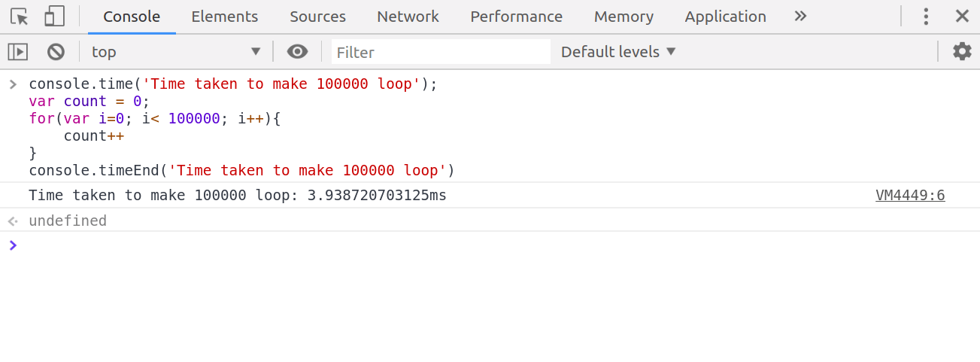Focus the Filter input field
980x362 pixels.
click(x=441, y=52)
